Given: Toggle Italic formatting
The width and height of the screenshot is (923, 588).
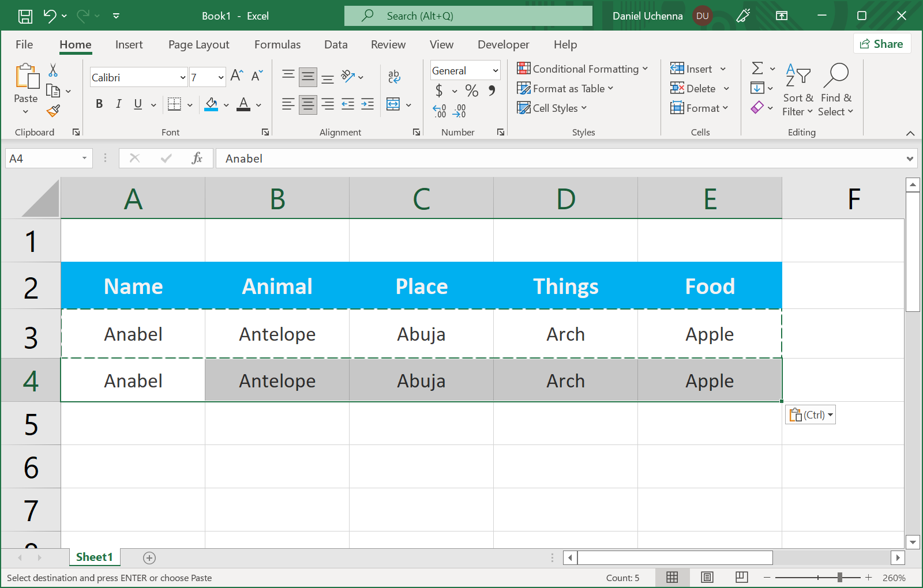Looking at the screenshot, I should tap(118, 104).
